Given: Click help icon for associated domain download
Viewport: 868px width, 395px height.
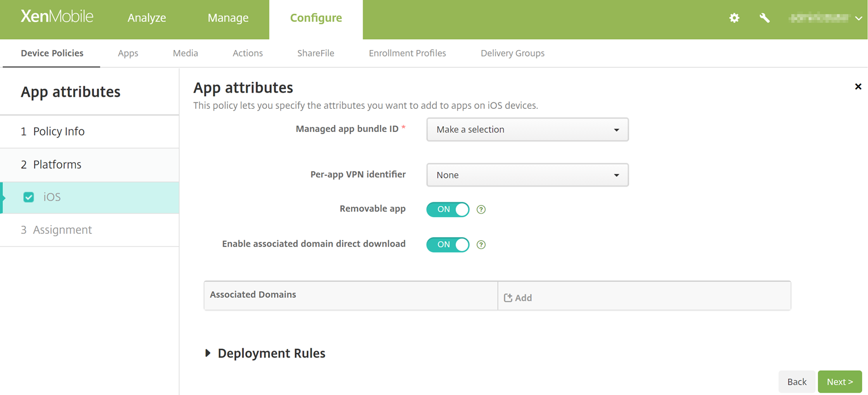Looking at the screenshot, I should click(x=481, y=245).
